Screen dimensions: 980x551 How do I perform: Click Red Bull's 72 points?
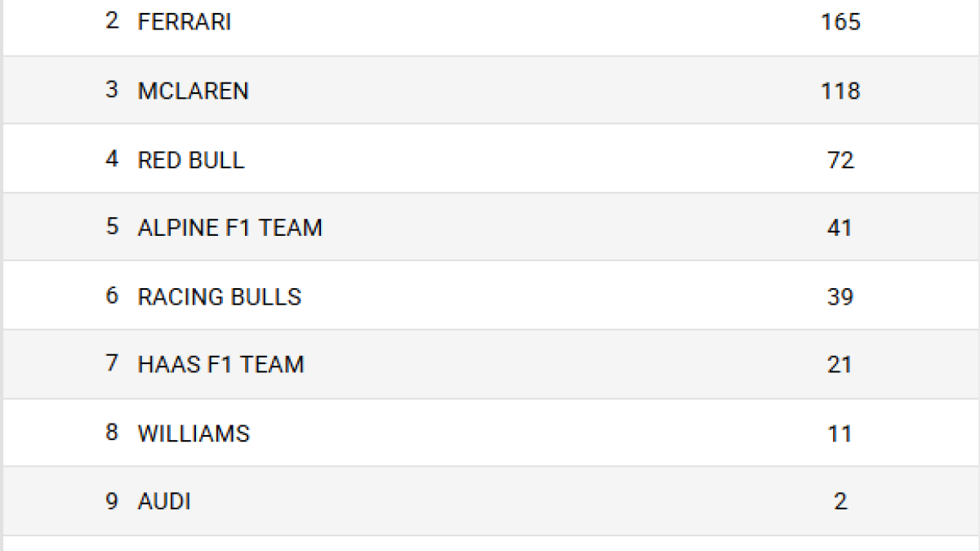pos(840,159)
